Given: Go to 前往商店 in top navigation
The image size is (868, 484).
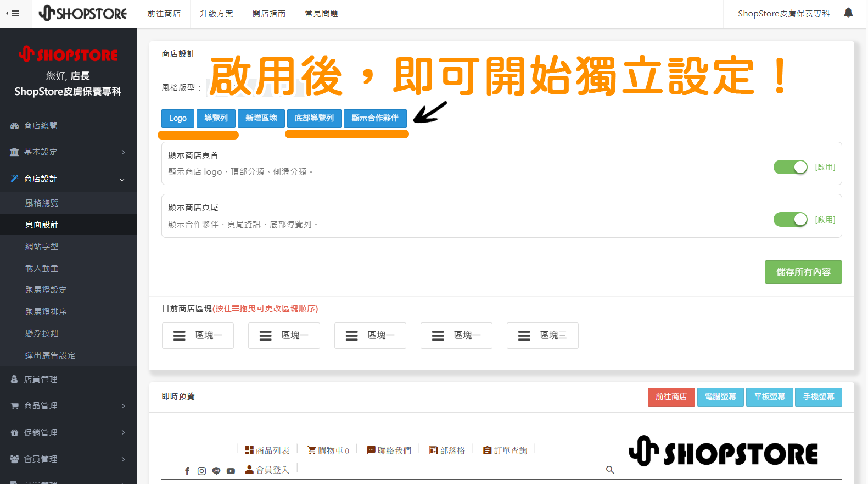Looking at the screenshot, I should tap(164, 14).
